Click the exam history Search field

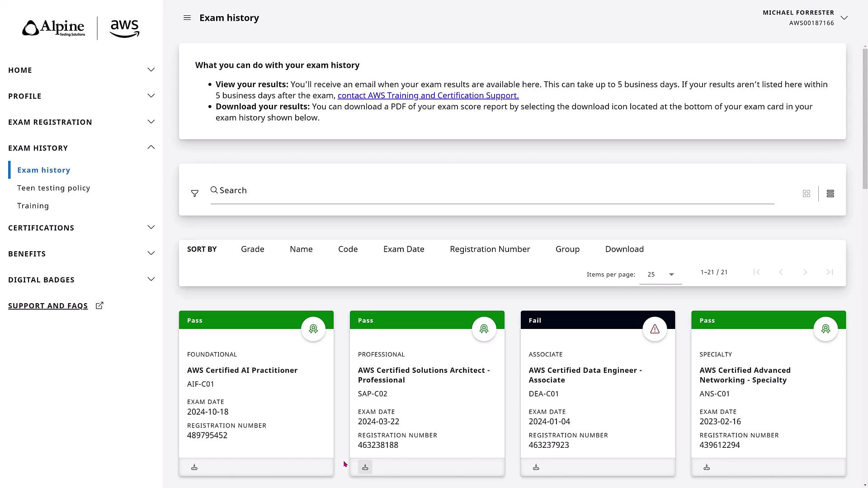492,191
